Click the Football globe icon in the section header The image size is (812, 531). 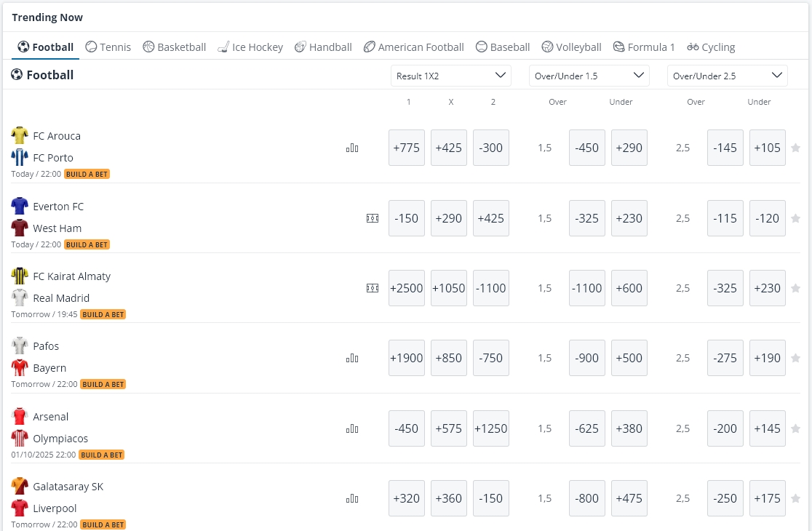point(16,75)
